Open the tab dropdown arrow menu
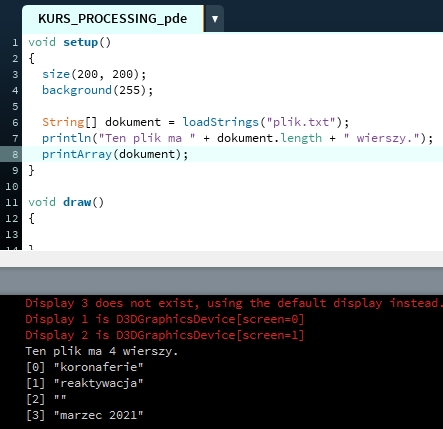This screenshot has width=443, height=429. pos(215,19)
